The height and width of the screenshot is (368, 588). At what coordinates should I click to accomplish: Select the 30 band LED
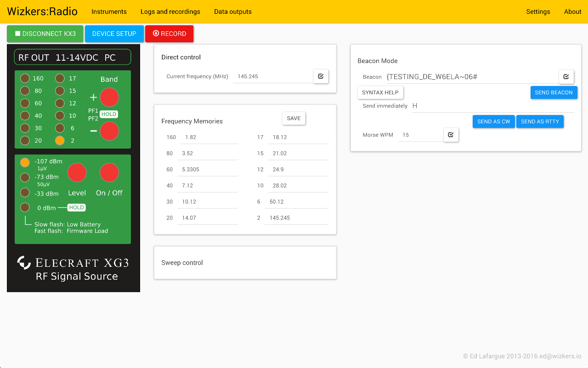tap(25, 128)
